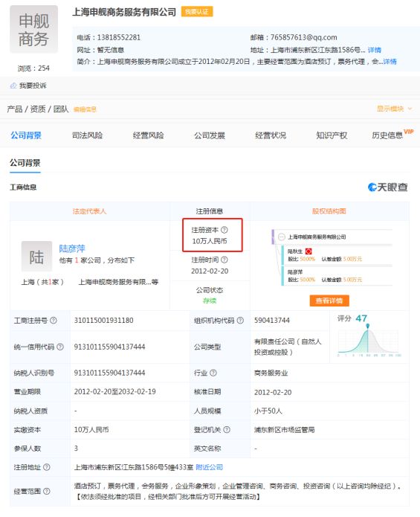This screenshot has width=420, height=517.
Task: Collapse the 上海申舰商务服务有限公司 equity tree node
Action: click(282, 237)
